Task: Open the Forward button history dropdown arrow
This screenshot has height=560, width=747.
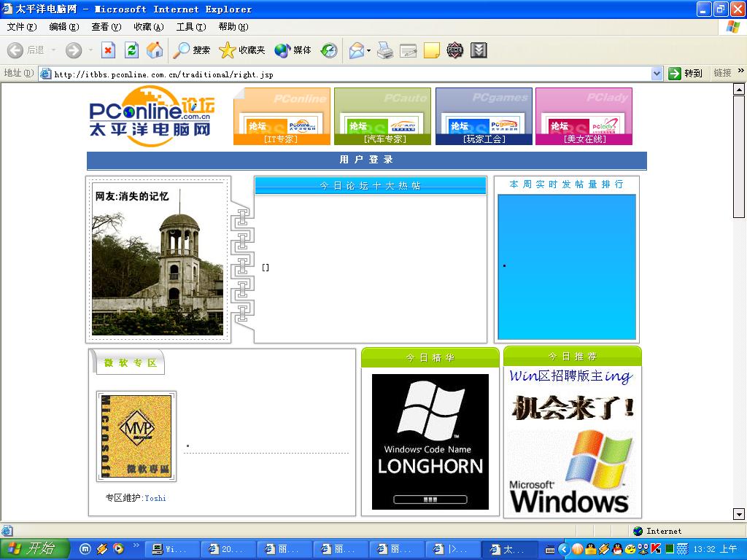Action: [90, 50]
